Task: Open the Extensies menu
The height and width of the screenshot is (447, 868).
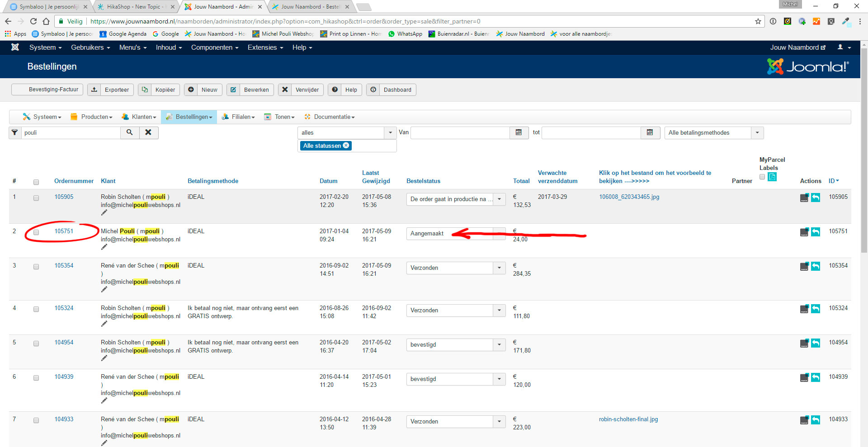Action: pos(265,47)
